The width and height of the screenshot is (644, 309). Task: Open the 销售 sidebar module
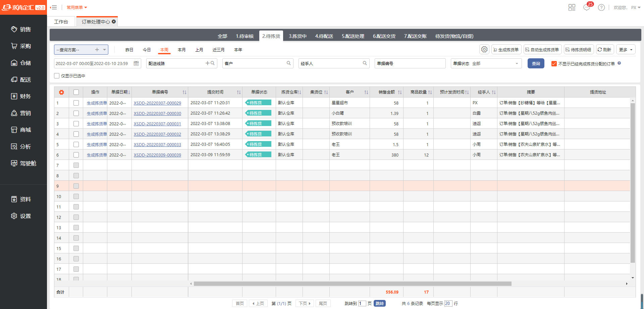tap(21, 29)
